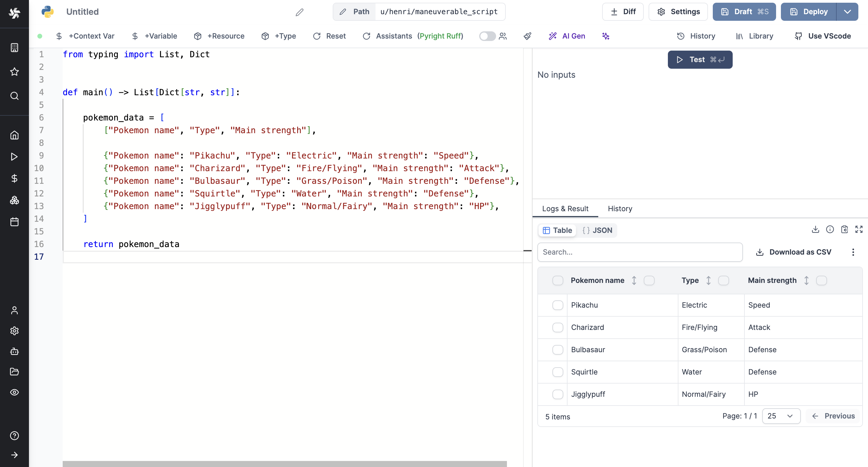Open the Runs play icon in the left sidebar

point(14,157)
